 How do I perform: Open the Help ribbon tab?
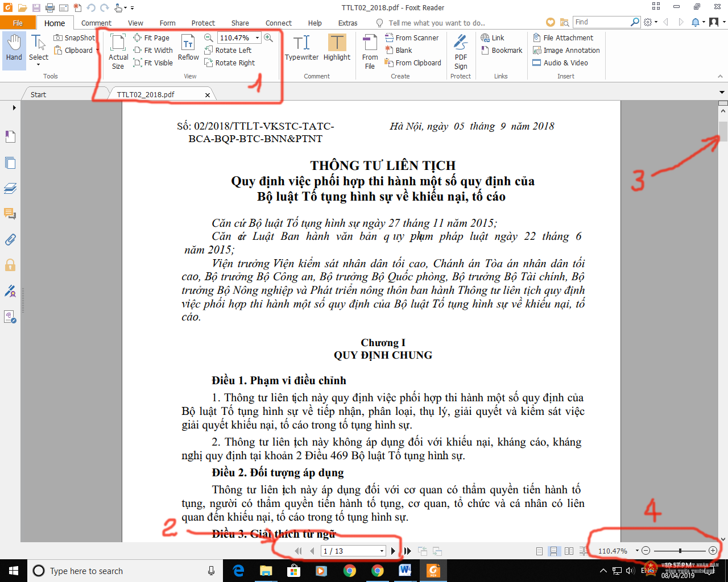(315, 23)
